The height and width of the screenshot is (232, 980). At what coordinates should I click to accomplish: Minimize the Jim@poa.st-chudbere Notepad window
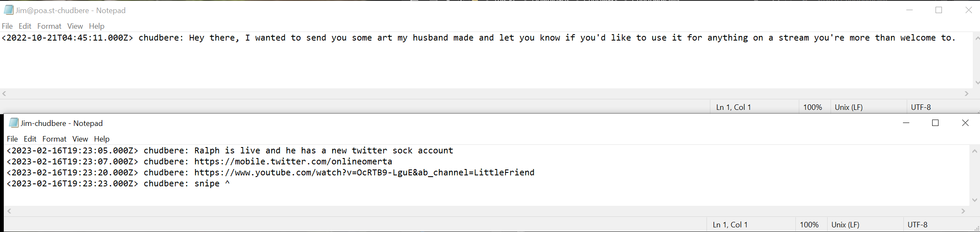[x=909, y=10]
